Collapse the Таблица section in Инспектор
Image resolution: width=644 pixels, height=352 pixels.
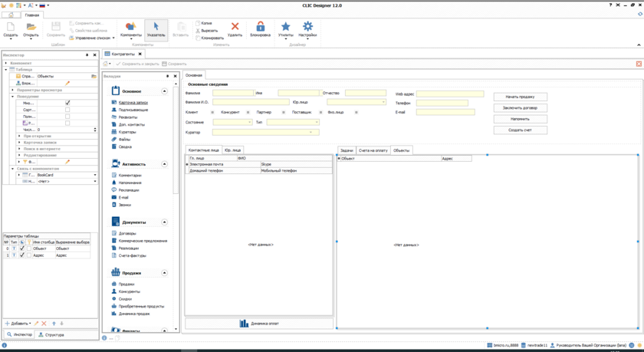point(6,70)
